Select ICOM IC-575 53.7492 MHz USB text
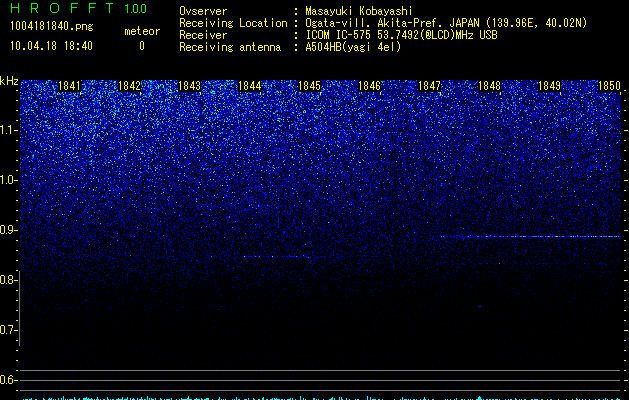This screenshot has width=629, height=400. 401,35
